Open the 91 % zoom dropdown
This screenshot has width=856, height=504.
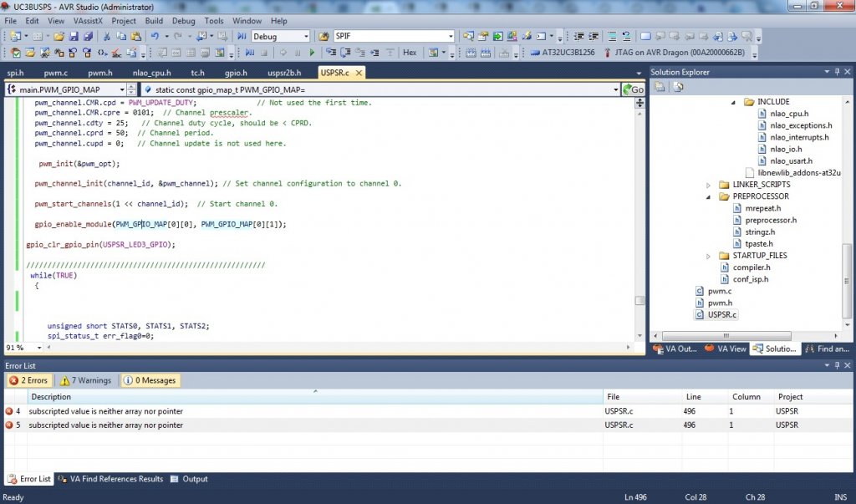pos(39,348)
